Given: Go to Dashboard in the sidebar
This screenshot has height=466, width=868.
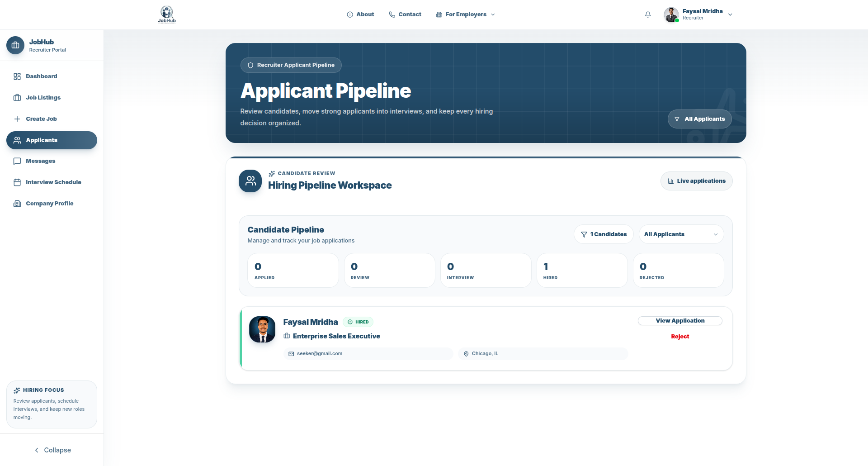Looking at the screenshot, I should pyautogui.click(x=52, y=76).
